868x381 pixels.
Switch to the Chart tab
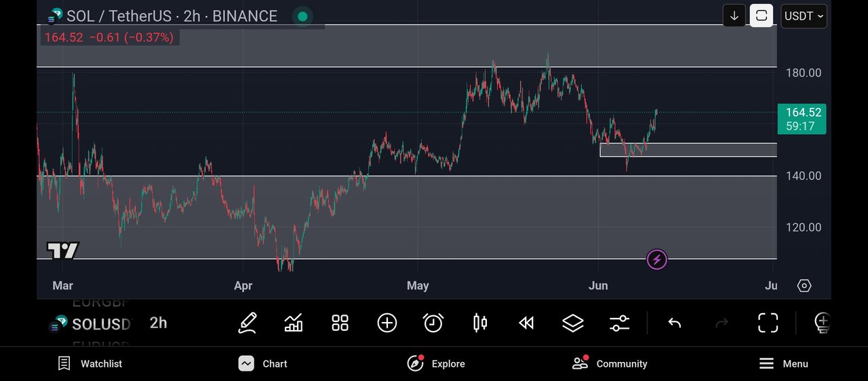click(263, 364)
